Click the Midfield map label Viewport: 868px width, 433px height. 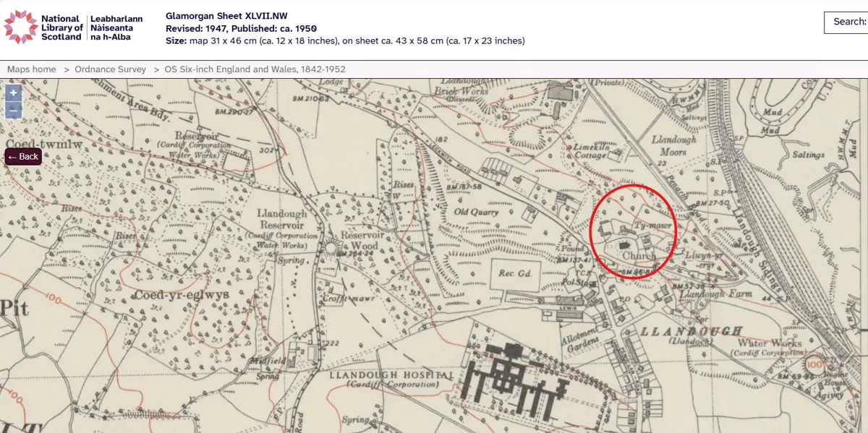pos(270,361)
